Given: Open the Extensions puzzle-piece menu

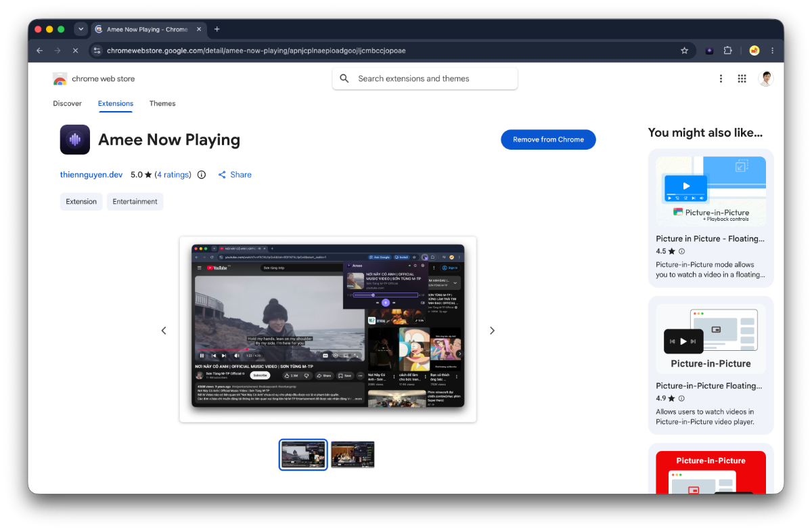Looking at the screenshot, I should coord(728,50).
